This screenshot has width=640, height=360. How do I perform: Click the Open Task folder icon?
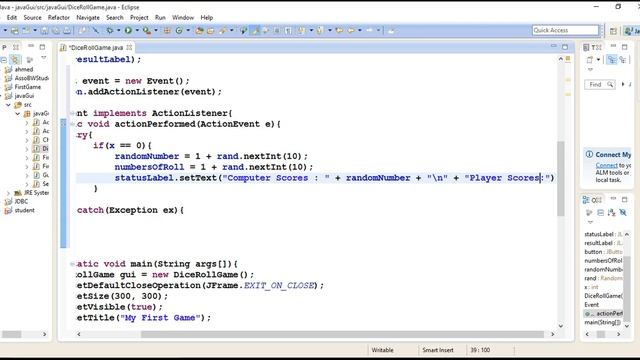pos(211,31)
